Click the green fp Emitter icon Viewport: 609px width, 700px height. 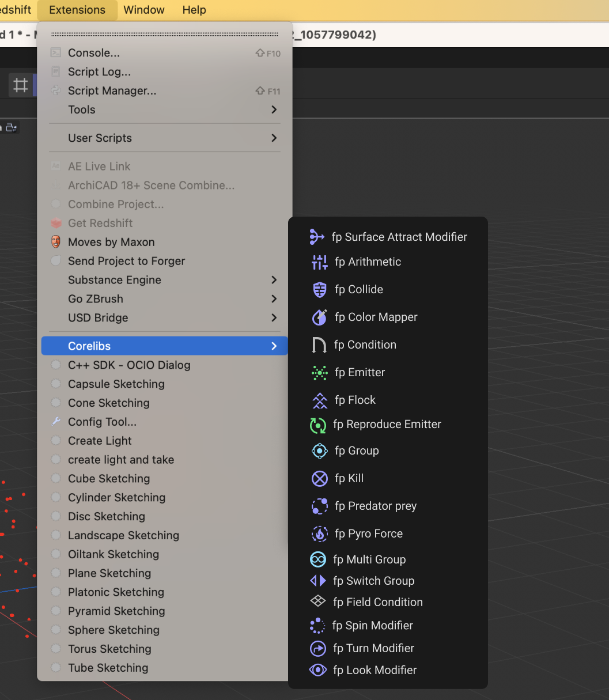coord(319,373)
